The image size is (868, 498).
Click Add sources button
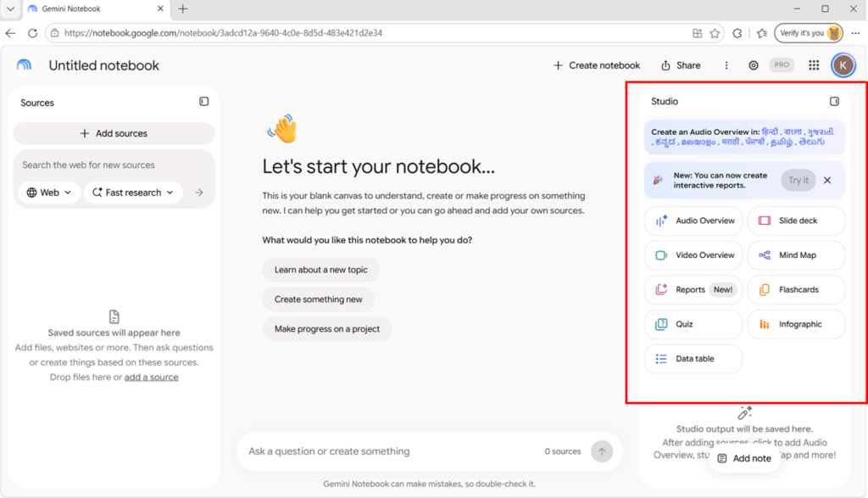(x=114, y=133)
